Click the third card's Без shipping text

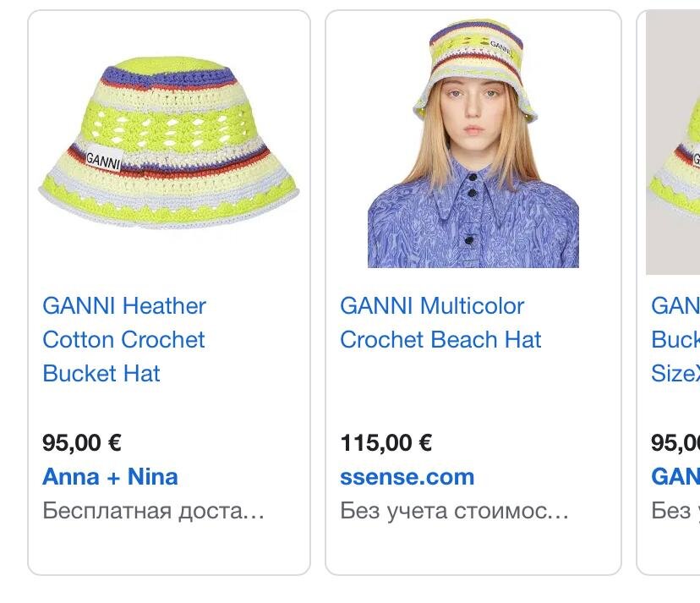[x=675, y=510]
